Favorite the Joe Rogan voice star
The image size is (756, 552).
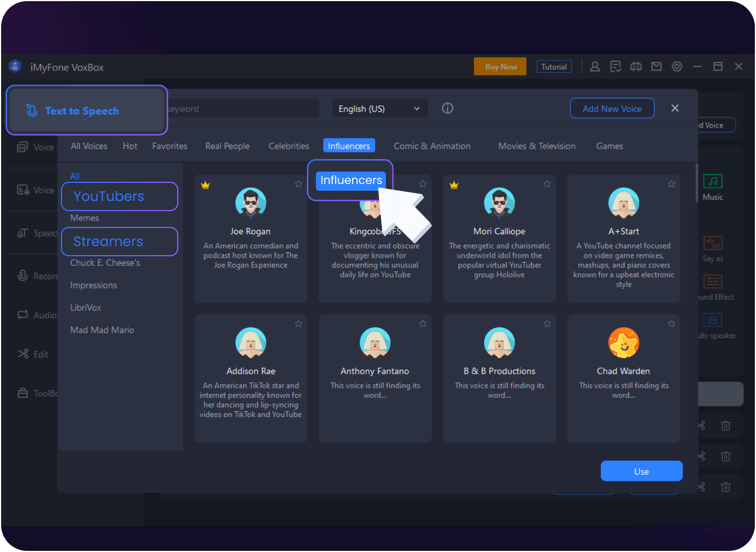(x=298, y=184)
